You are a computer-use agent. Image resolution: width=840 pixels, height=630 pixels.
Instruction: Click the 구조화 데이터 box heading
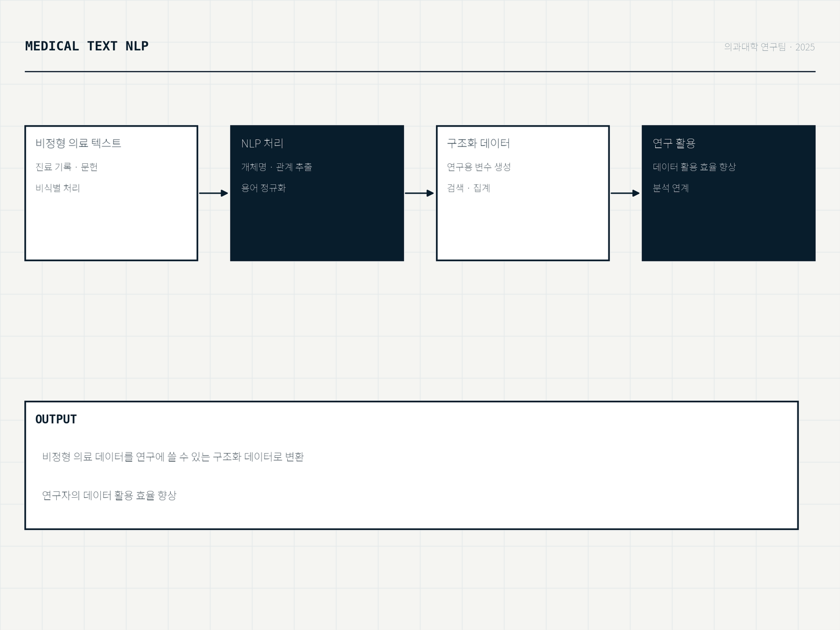pyautogui.click(x=478, y=143)
